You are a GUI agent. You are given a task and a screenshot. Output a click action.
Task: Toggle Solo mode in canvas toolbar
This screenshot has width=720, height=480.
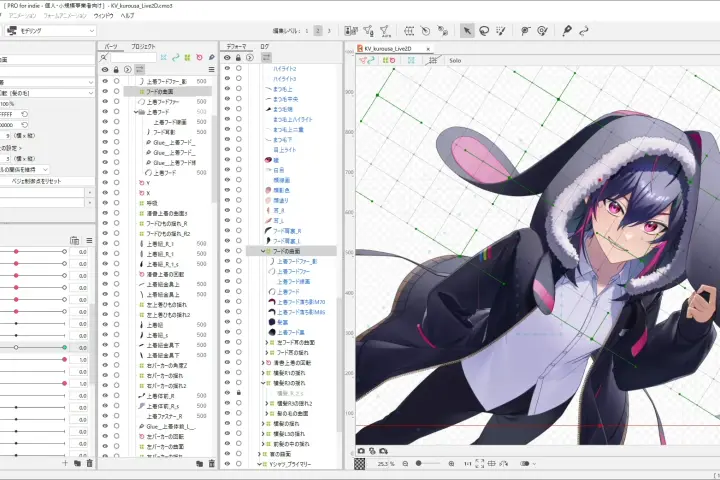coord(455,61)
